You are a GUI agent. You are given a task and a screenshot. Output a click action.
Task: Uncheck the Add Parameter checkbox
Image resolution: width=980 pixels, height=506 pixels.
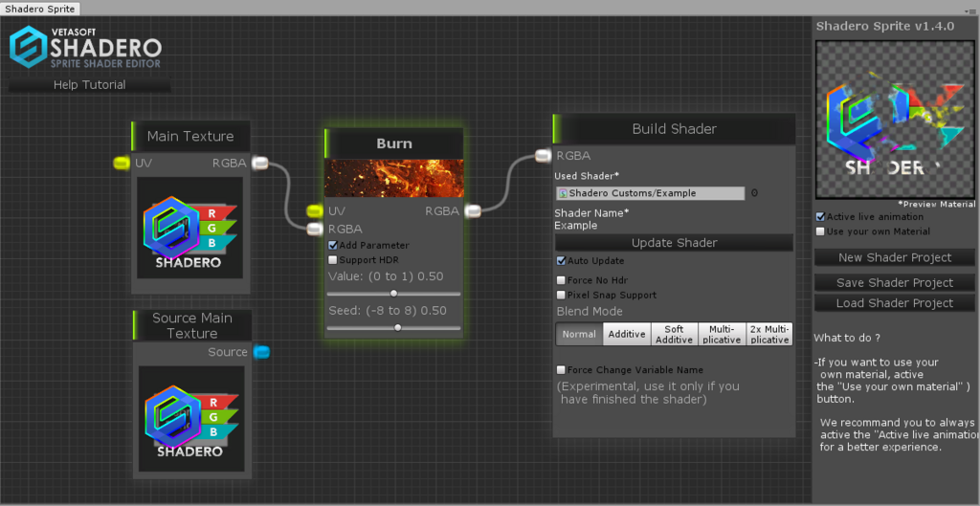click(332, 246)
